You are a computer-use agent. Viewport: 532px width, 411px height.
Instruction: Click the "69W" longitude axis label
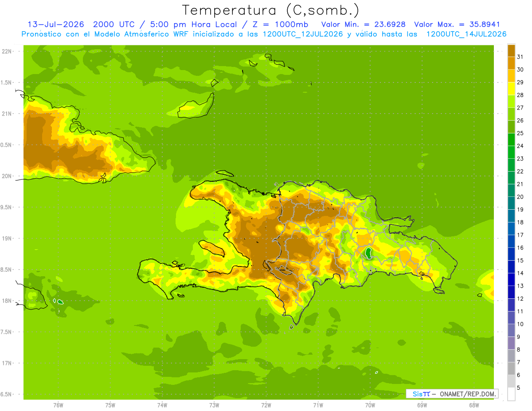coord(422,405)
